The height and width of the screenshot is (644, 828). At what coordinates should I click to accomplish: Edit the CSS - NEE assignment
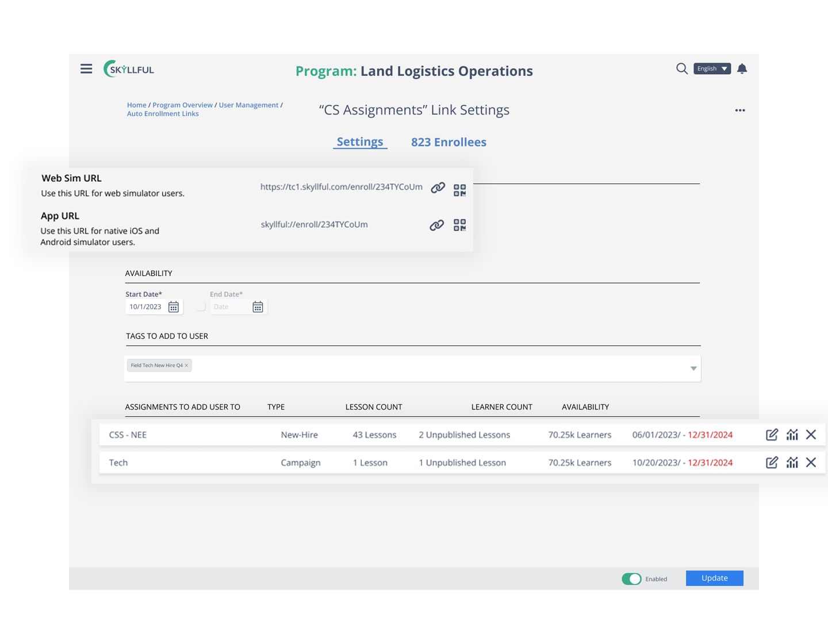pos(772,435)
